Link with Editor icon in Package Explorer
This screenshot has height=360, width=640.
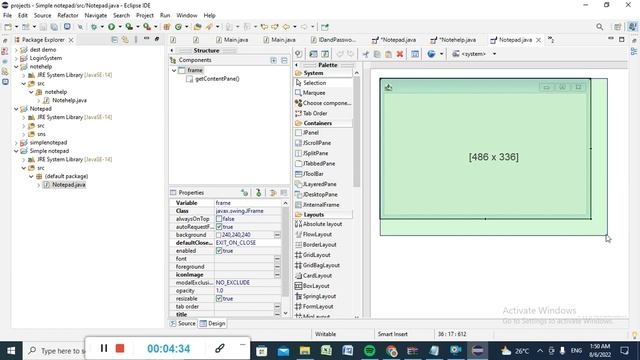(125, 40)
